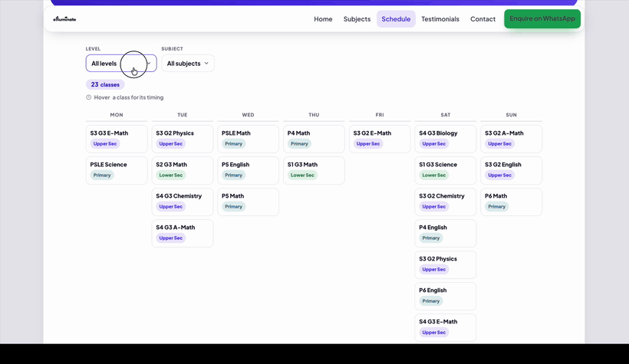629x364 pixels.
Task: Click the THU column header
Action: (x=314, y=115)
